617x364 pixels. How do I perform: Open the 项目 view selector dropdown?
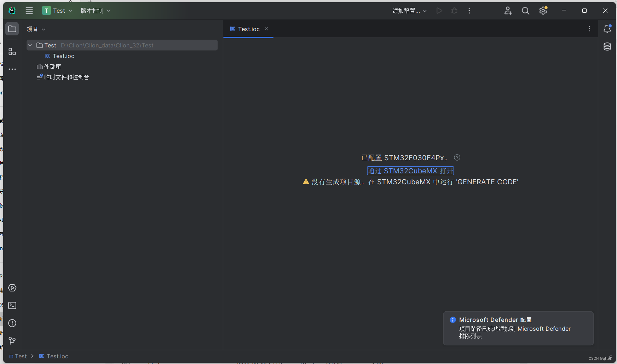pyautogui.click(x=36, y=29)
